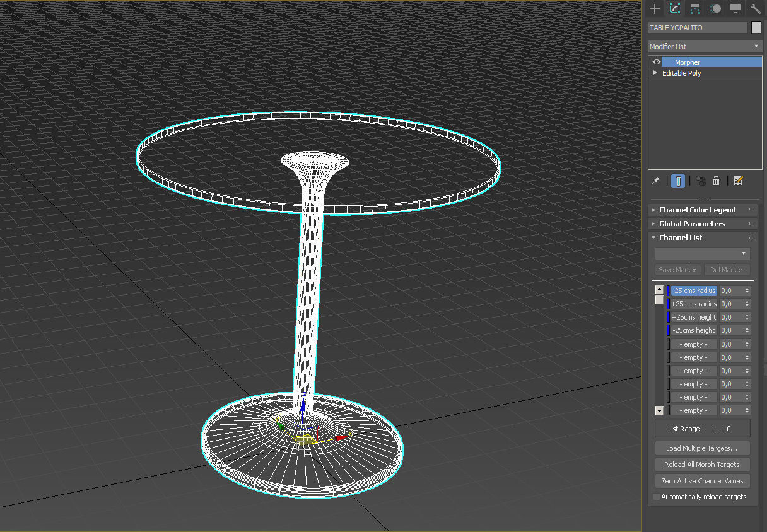Click Reload All Morph Targets button
This screenshot has height=532, width=767.
pyautogui.click(x=702, y=465)
